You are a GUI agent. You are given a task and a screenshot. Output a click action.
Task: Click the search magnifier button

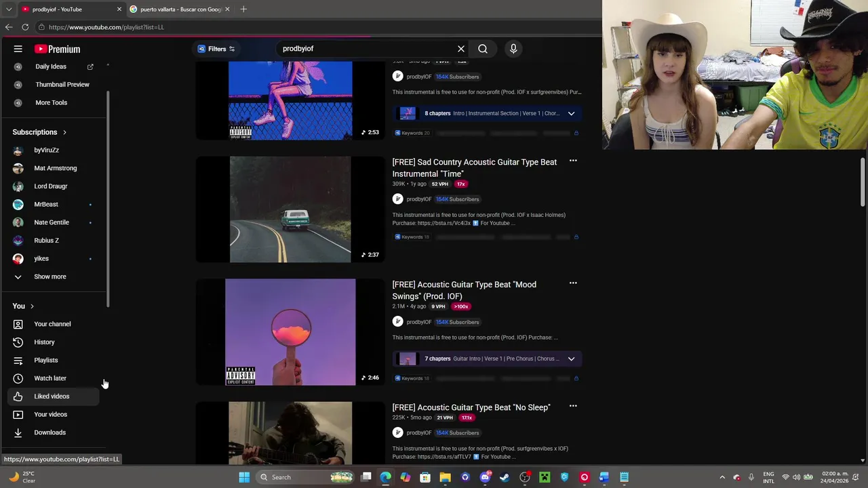483,49
